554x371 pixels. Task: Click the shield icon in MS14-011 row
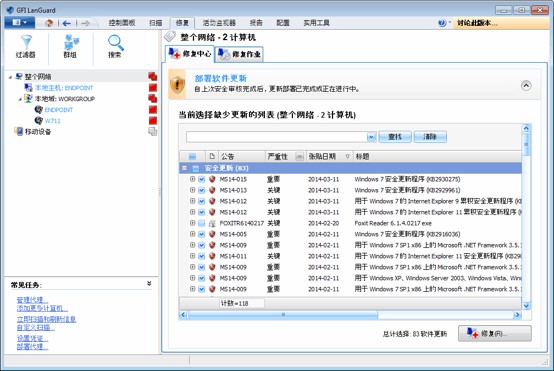tap(212, 256)
